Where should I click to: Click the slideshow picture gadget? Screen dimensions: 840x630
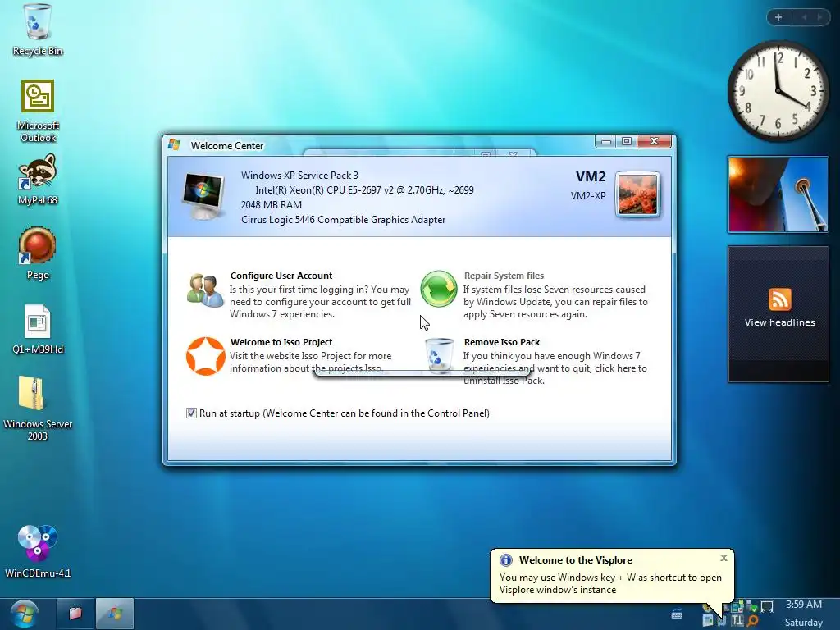[778, 194]
